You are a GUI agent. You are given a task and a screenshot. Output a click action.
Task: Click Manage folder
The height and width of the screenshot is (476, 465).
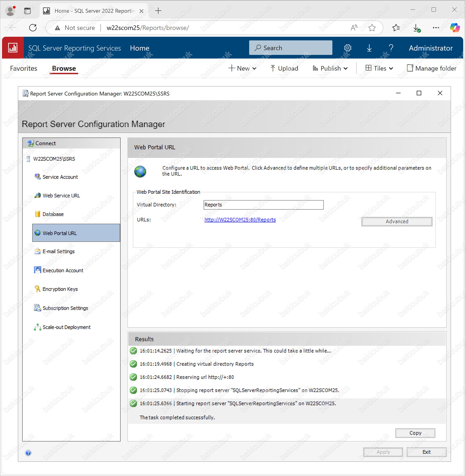pyautogui.click(x=431, y=69)
